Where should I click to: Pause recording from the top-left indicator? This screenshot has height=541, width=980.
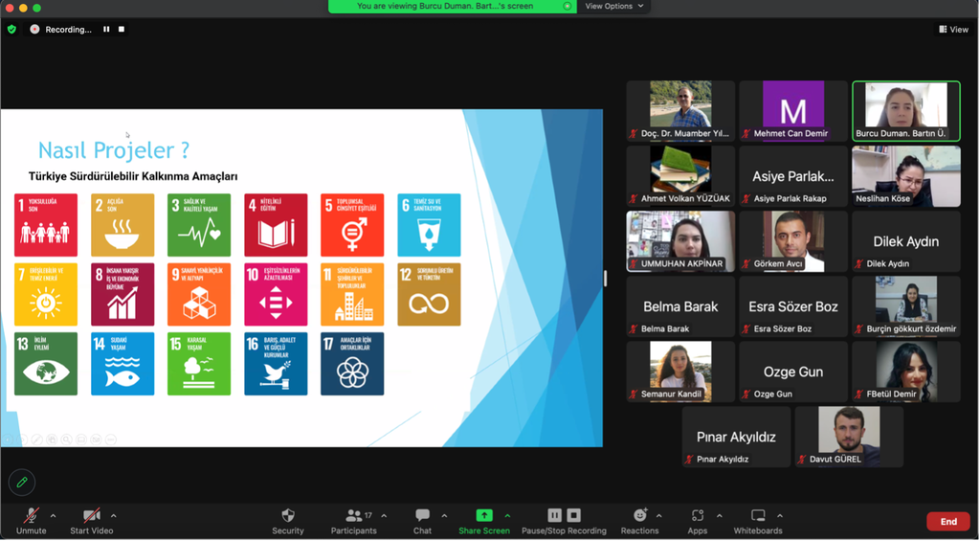pos(106,30)
